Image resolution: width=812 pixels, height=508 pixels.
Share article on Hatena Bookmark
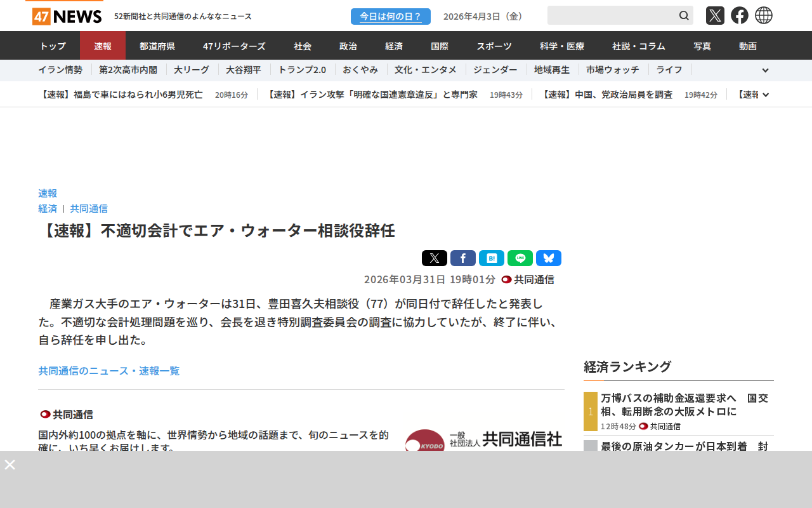[x=492, y=258]
